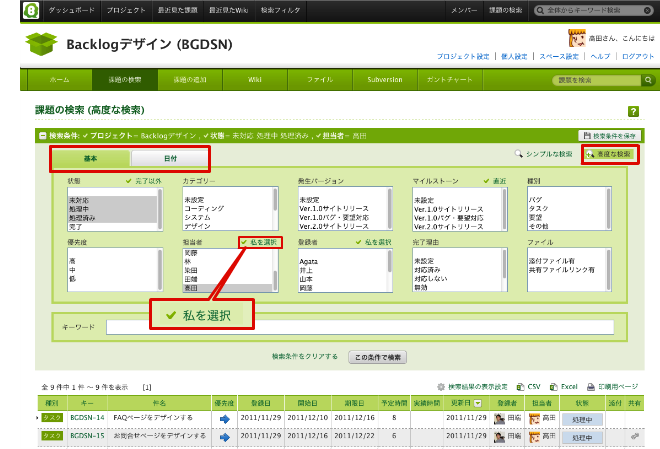Open the ヘルプ link in the header

coord(600,56)
